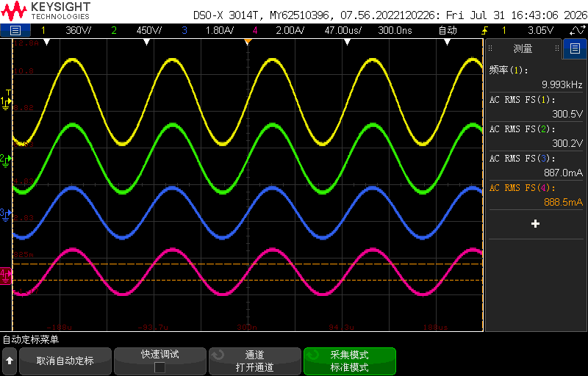Click the 自动定标菜单 menu title

(31, 340)
